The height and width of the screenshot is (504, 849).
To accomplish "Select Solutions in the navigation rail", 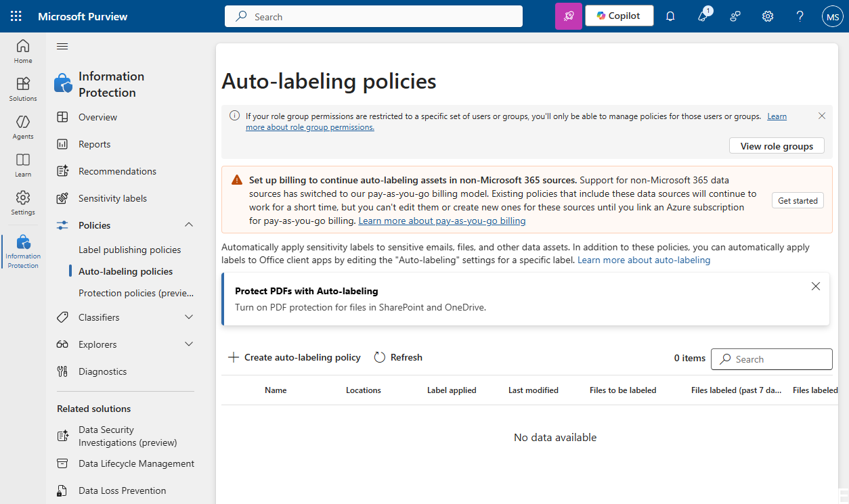I will pyautogui.click(x=22, y=89).
